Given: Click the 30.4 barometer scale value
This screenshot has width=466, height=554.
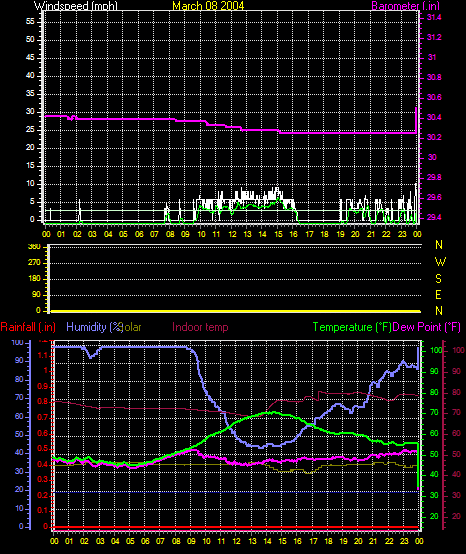Looking at the screenshot, I should point(434,117).
